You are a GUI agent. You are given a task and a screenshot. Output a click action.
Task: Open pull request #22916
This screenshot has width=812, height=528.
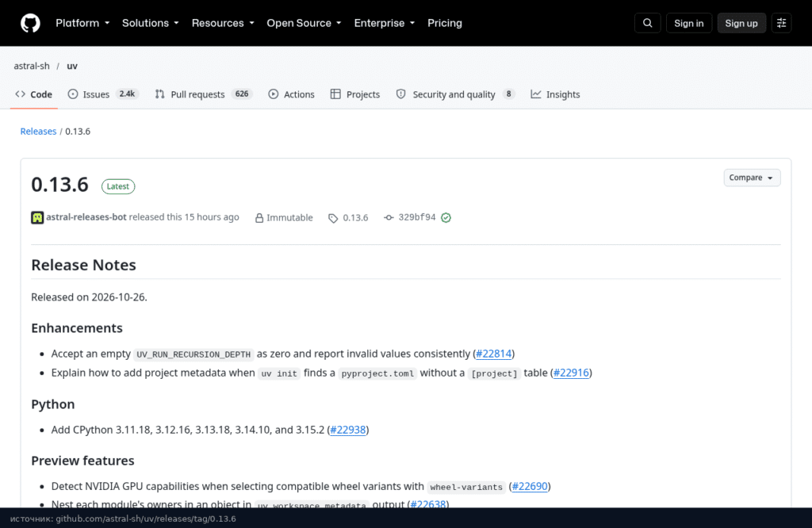[x=571, y=373]
